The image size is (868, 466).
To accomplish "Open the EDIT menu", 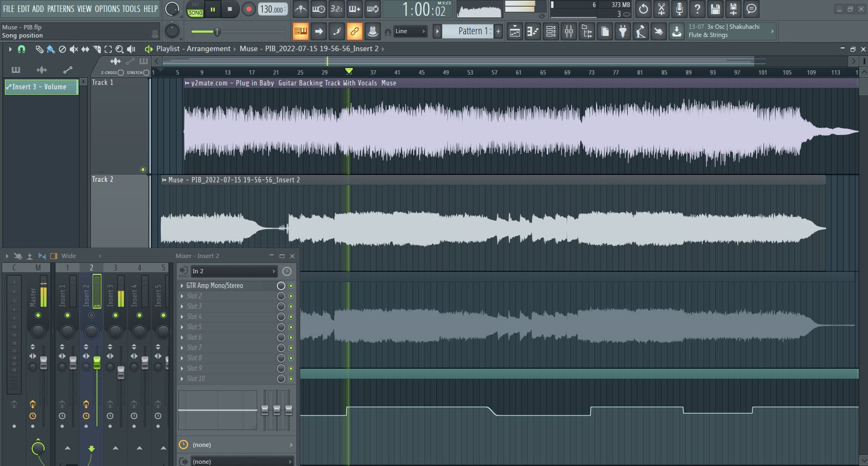I will [x=23, y=9].
